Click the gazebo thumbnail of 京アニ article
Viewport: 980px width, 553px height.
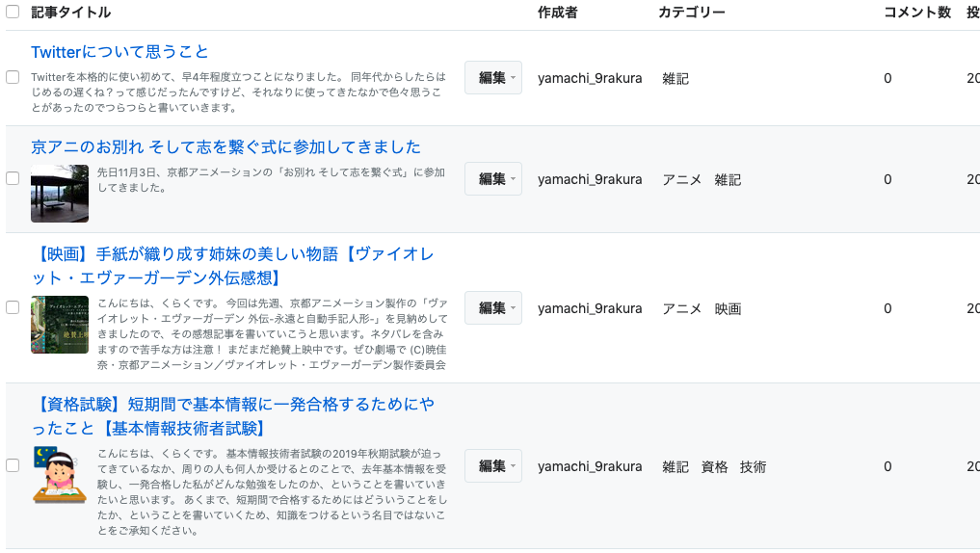tap(60, 194)
